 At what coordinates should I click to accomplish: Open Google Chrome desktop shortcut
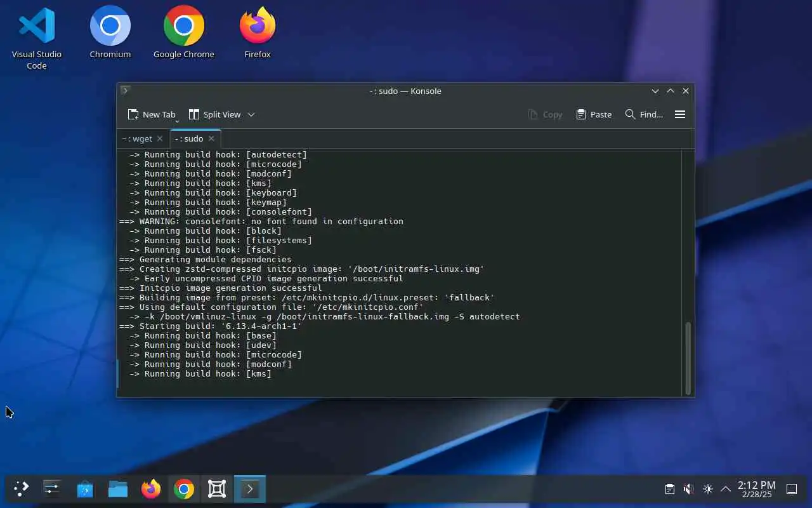pos(184,32)
